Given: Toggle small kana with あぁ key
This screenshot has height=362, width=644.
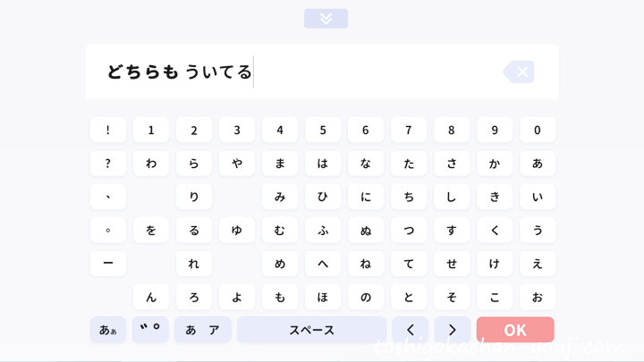Looking at the screenshot, I should coord(108,330).
